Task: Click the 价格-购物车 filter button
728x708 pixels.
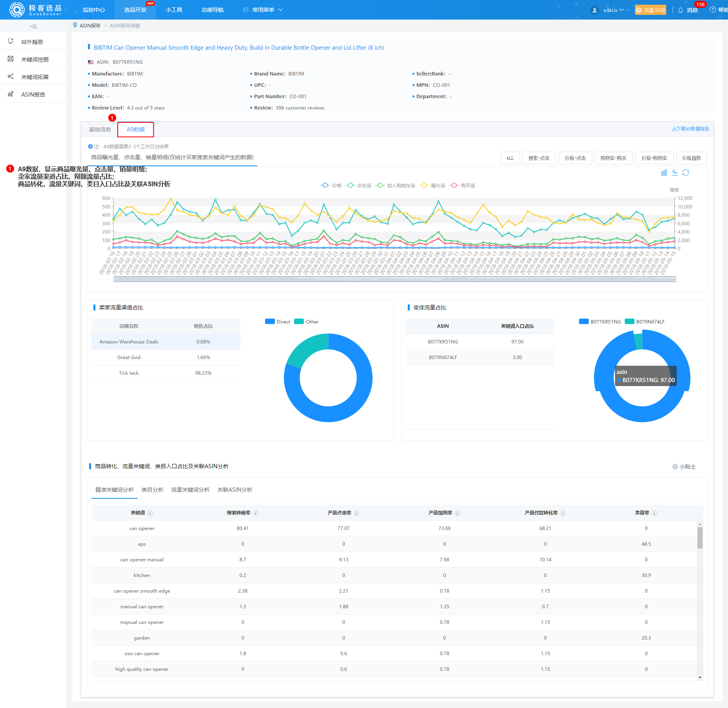Action: tap(654, 158)
